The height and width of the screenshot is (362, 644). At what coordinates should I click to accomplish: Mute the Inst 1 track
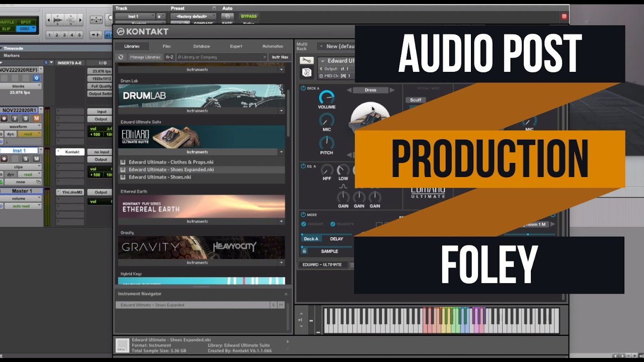[x=36, y=159]
